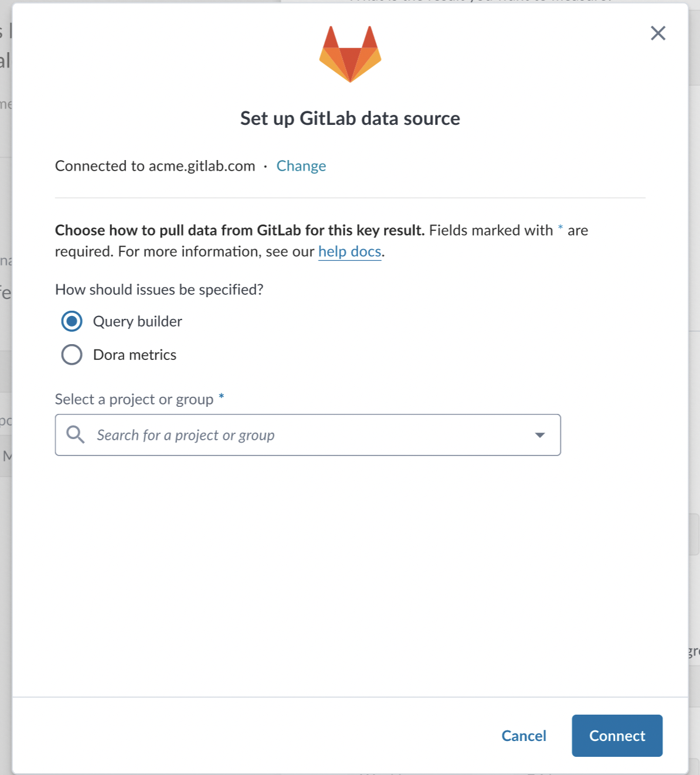Click the asterisk in the instructions sentence
This screenshot has width=700, height=775.
coord(560,227)
